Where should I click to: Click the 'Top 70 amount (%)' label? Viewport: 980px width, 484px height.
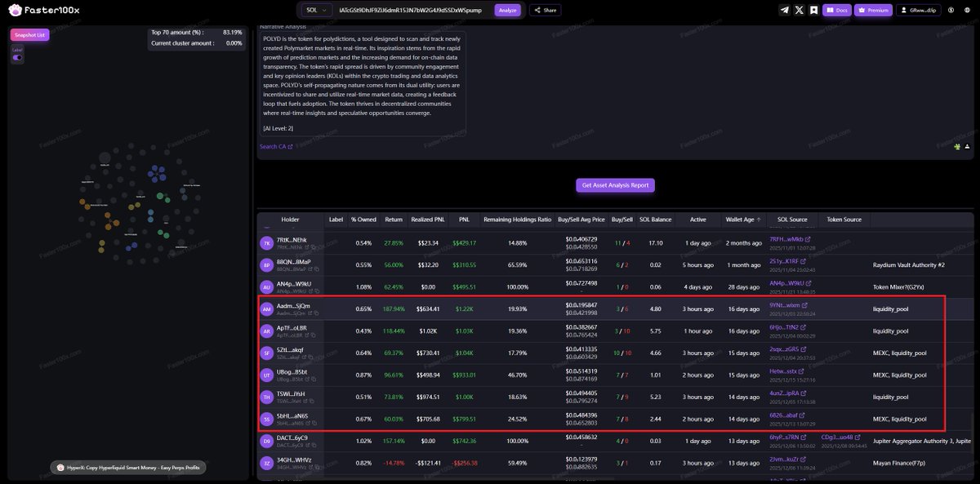(x=177, y=33)
